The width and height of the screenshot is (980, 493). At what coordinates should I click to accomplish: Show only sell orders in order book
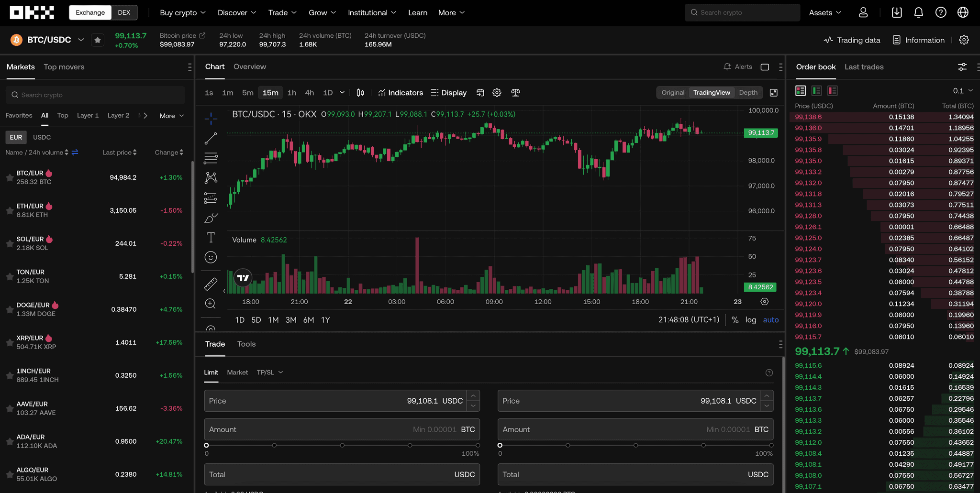click(x=833, y=90)
